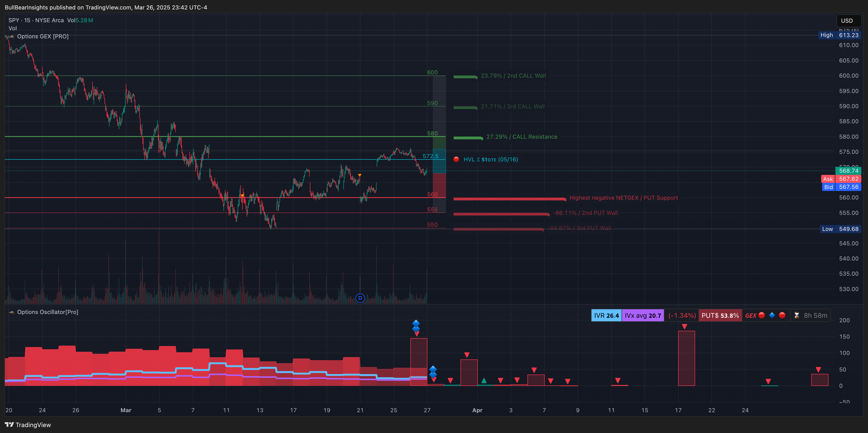Screen dimensions: 868x433
Task: Click the 555 red level label on the chart
Action: tap(432, 210)
